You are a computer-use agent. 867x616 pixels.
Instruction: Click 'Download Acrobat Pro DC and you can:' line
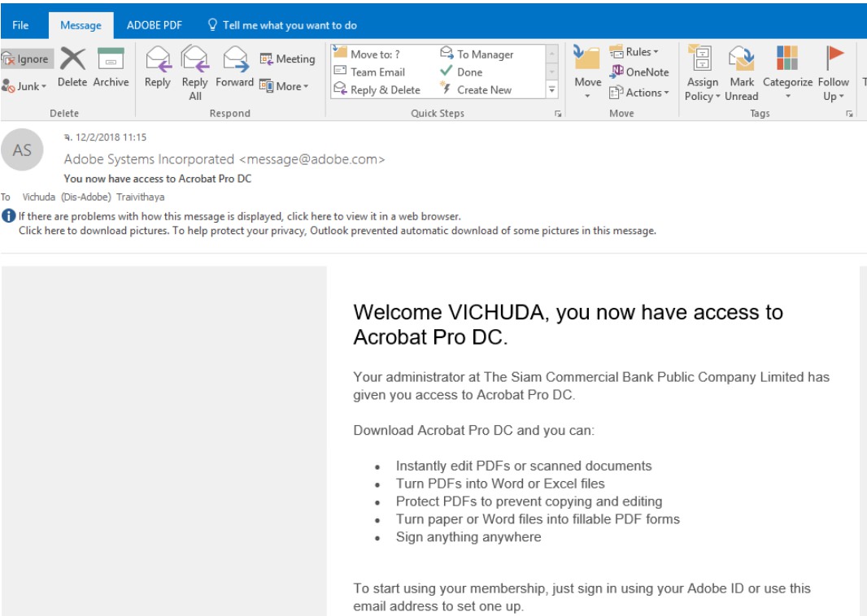pos(474,431)
